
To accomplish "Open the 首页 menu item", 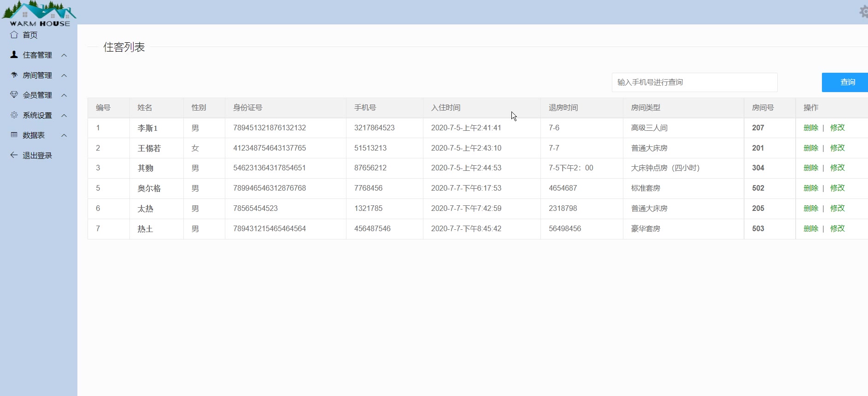I will tap(30, 35).
